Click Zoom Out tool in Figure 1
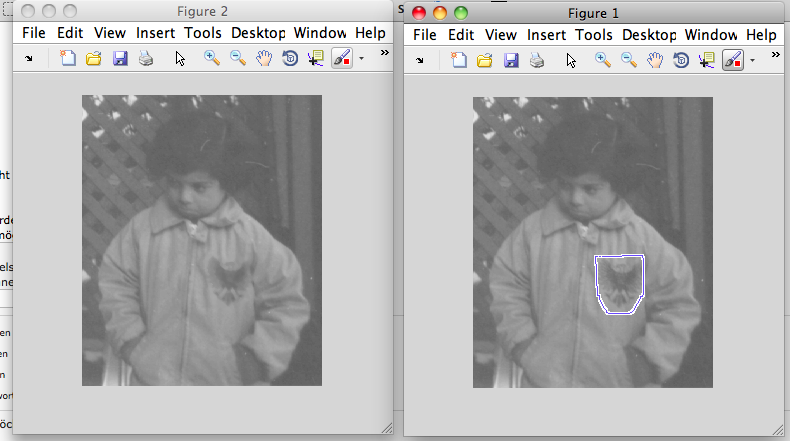Screen dimensions: 790x441 (629, 60)
